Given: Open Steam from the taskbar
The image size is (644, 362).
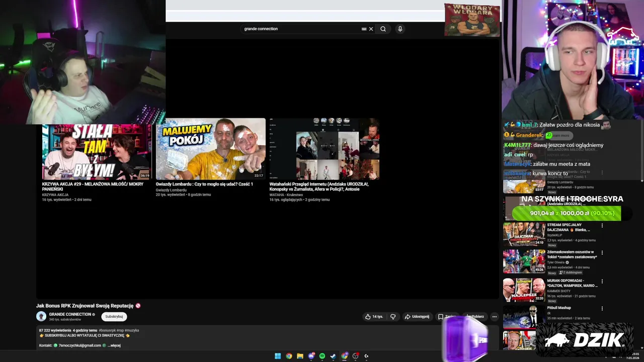Looking at the screenshot, I should tap(333, 356).
